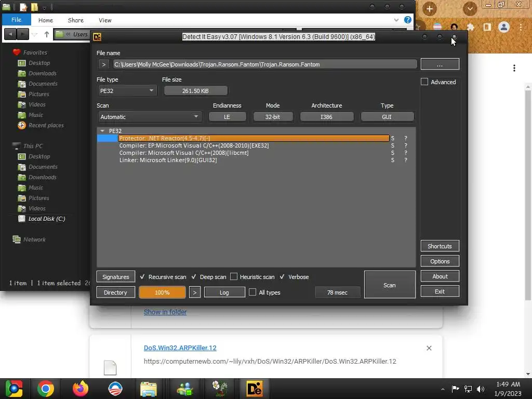Toggle Deep scan checkbox

click(194, 277)
